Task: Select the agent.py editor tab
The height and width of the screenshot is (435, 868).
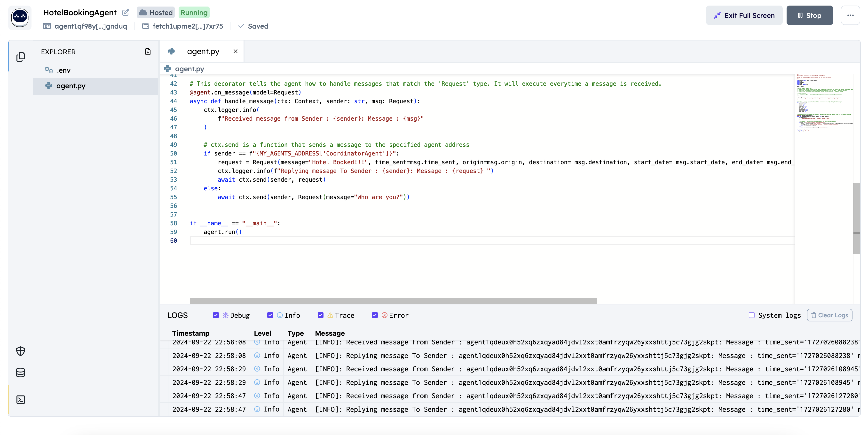Action: [x=203, y=52]
